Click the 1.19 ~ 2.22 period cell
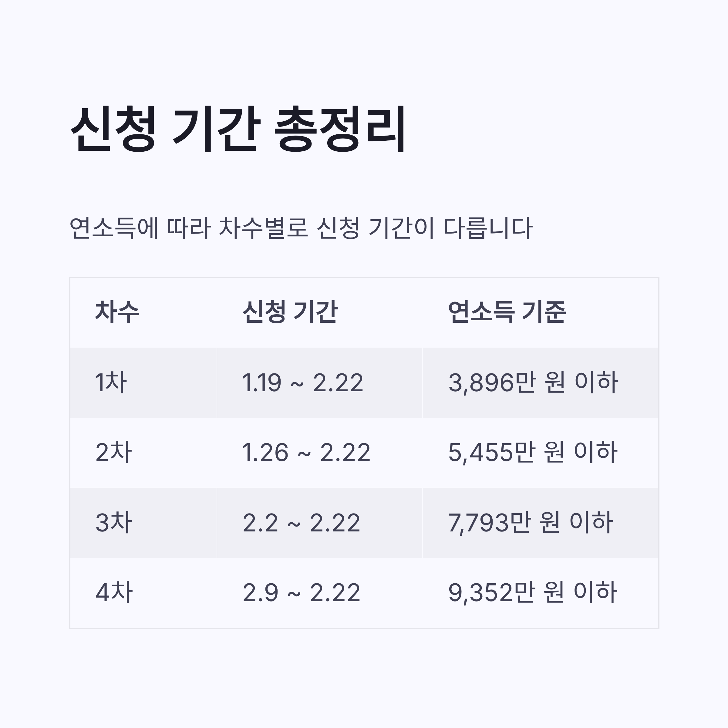Viewport: 728px width, 728px height. [x=303, y=383]
